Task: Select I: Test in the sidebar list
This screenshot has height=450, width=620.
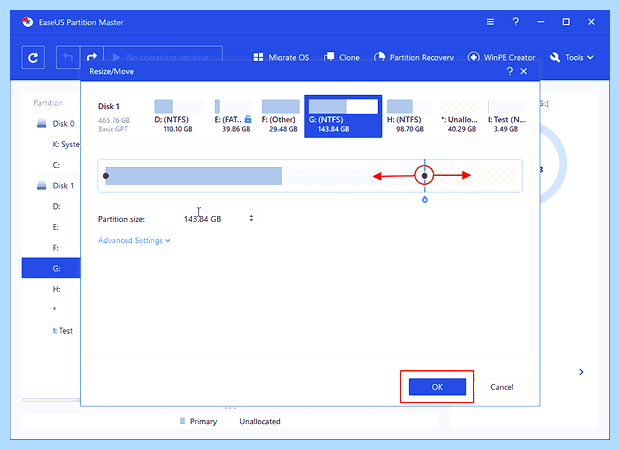Action: coord(63,331)
